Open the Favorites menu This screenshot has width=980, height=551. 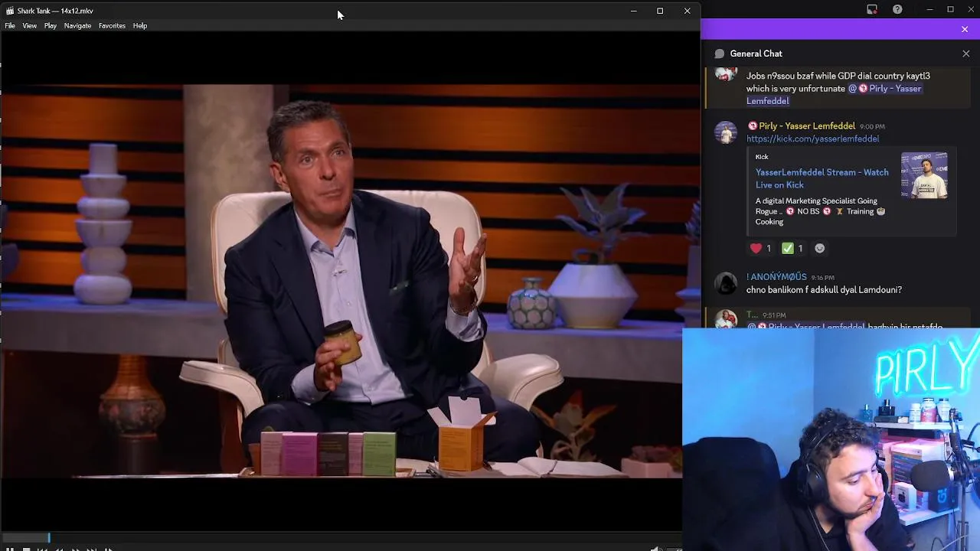[112, 25]
